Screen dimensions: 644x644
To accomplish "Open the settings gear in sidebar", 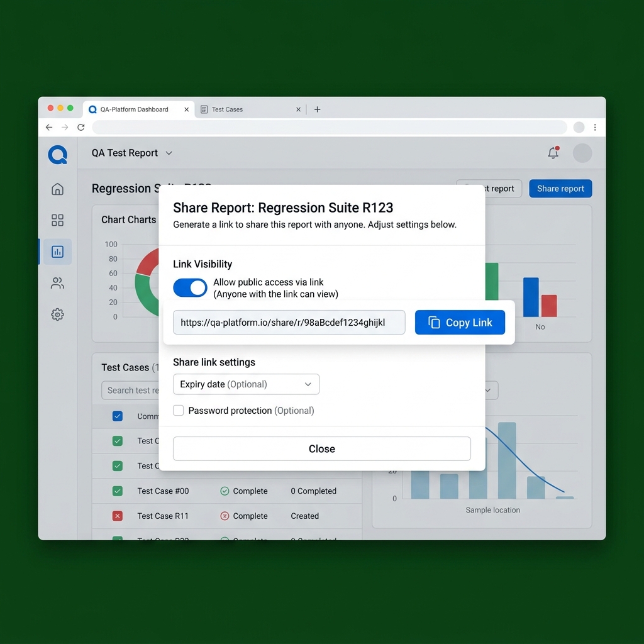I will (57, 314).
